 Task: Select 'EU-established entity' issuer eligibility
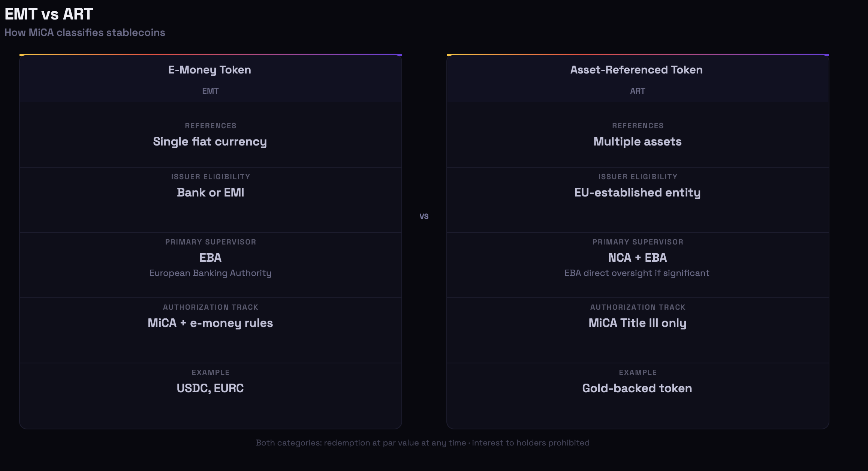click(x=638, y=192)
